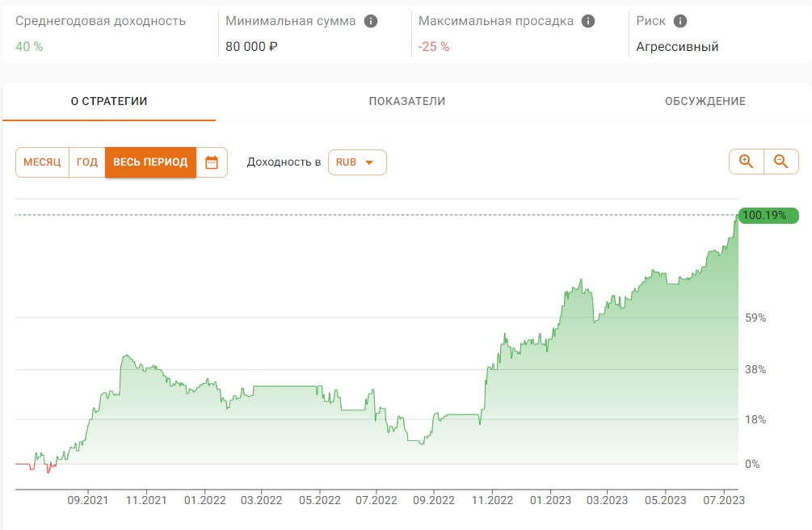Click the 100.19% return badge
The height and width of the screenshot is (530, 812).
pyautogui.click(x=768, y=215)
